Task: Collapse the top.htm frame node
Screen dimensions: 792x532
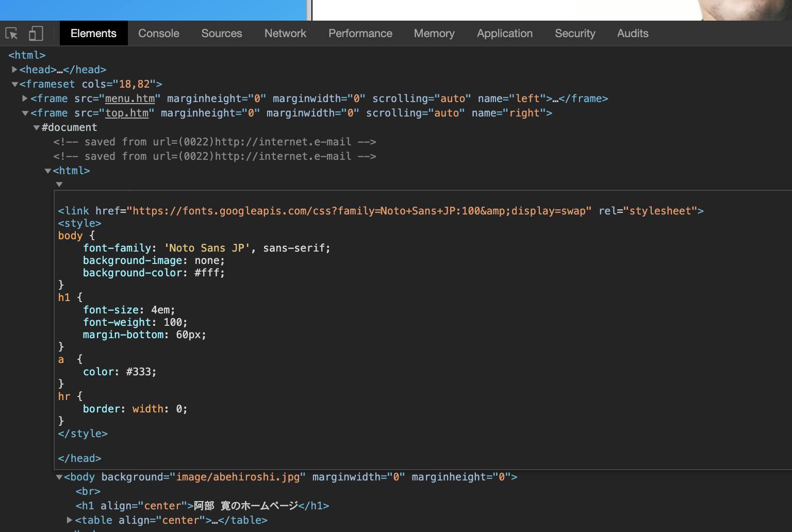Action: 25,113
